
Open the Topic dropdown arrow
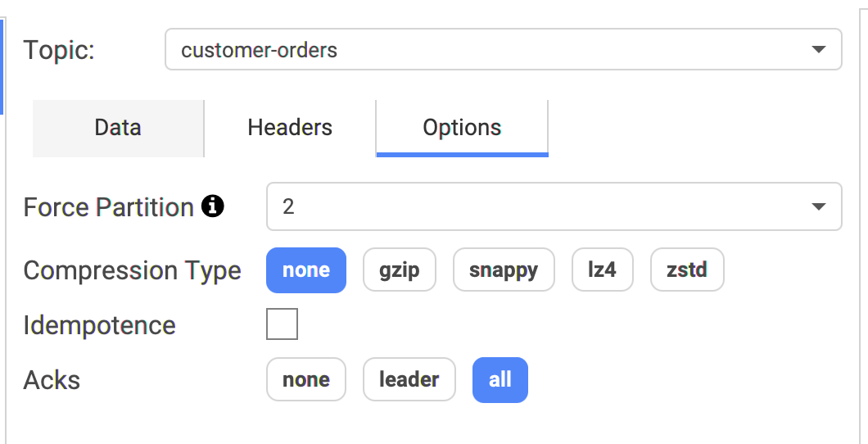[818, 49]
